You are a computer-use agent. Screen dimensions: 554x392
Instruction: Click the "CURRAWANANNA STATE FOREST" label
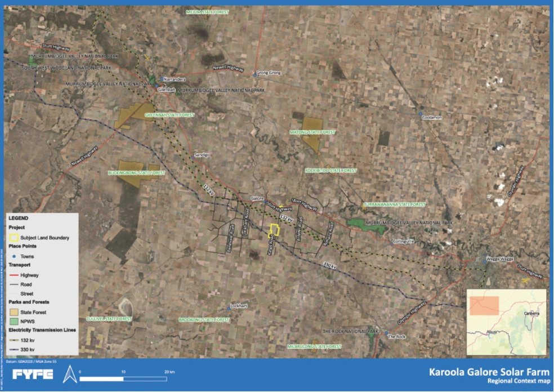pos(395,204)
